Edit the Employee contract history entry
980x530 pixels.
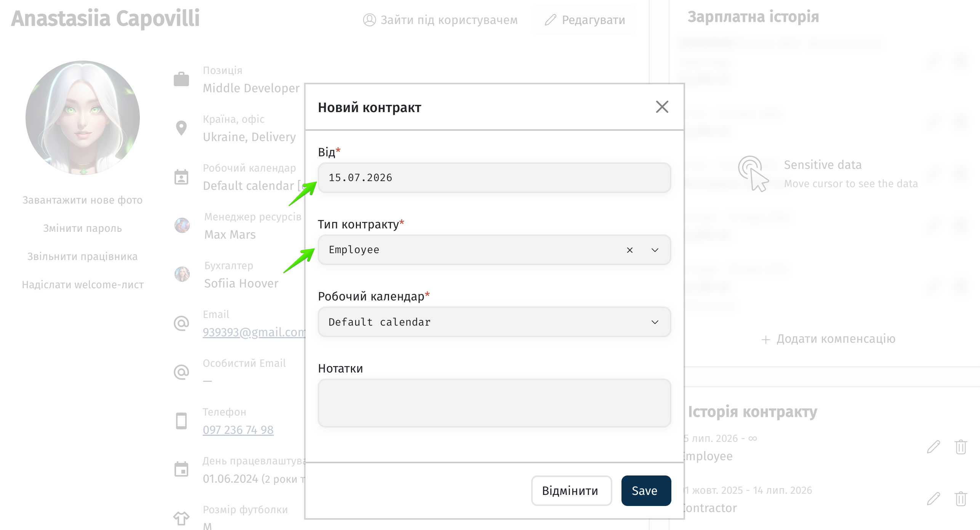933,447
